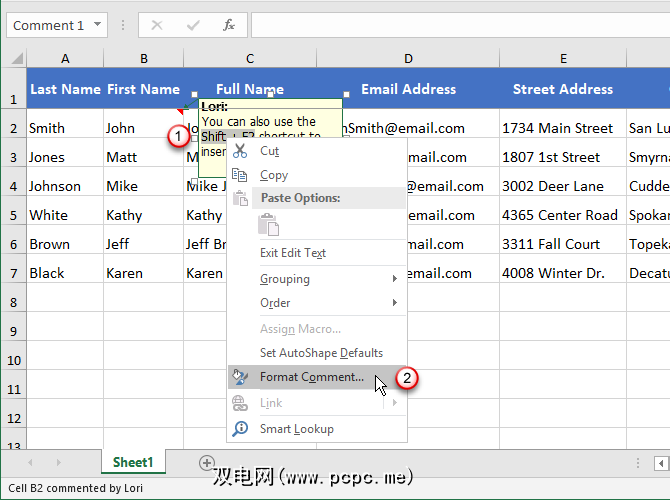
Task: Switch to the Sheet1 tab
Action: pos(133,462)
